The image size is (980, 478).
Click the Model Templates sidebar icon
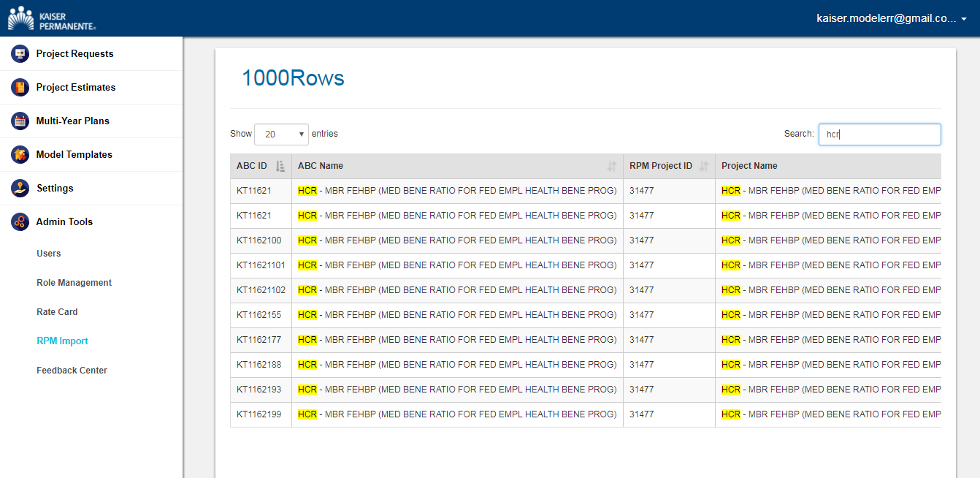coord(20,154)
